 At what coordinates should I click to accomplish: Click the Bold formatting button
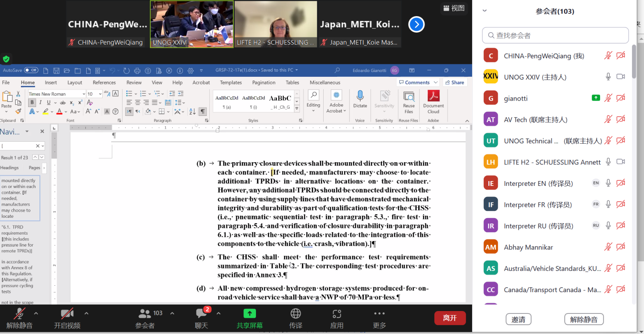click(x=32, y=103)
